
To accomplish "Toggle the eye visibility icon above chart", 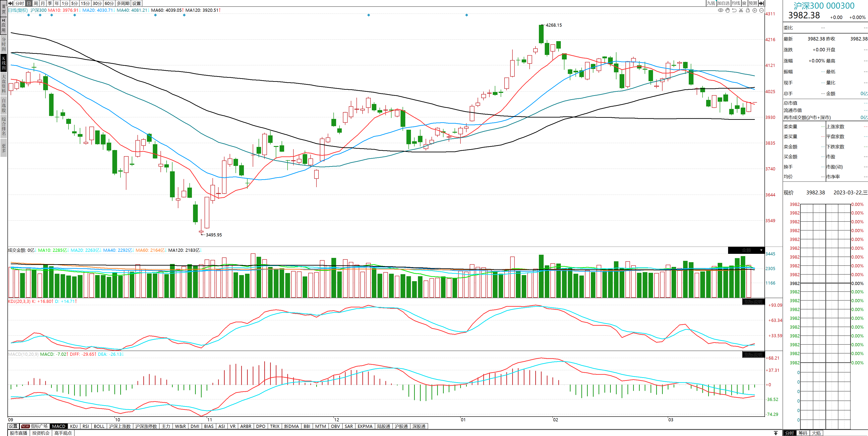I will (720, 10).
